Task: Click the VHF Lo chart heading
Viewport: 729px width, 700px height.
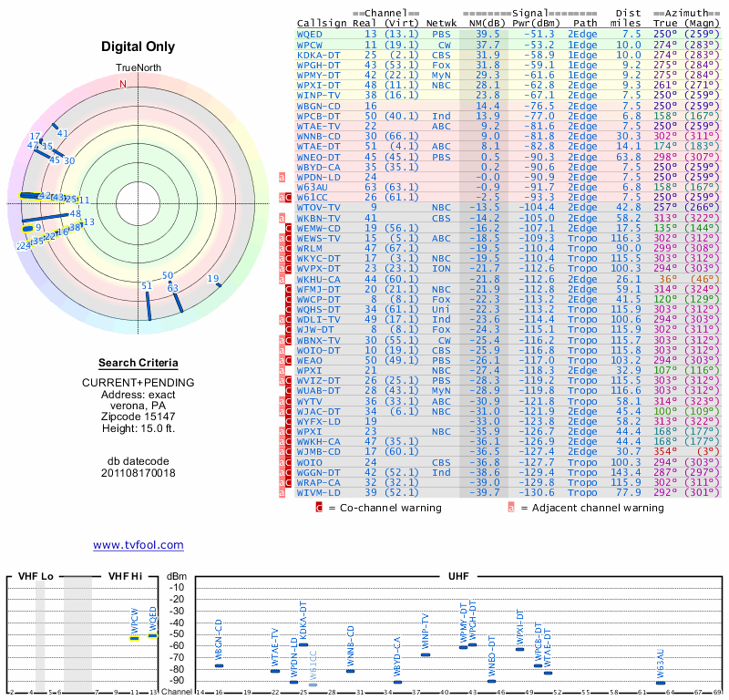Action: 36,576
